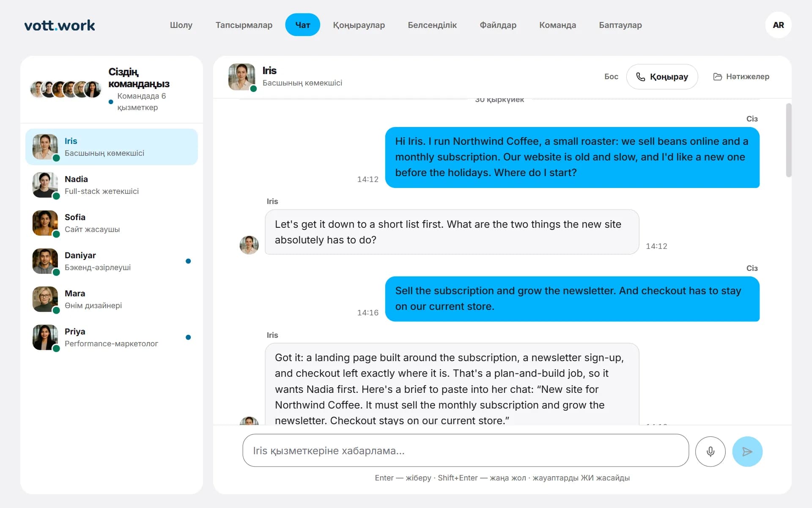Click the vott.work logo
This screenshot has width=812, height=508.
tap(60, 25)
